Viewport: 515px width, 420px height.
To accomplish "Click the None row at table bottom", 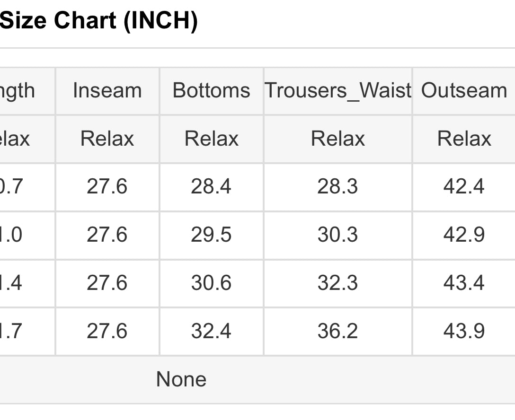I will [181, 379].
